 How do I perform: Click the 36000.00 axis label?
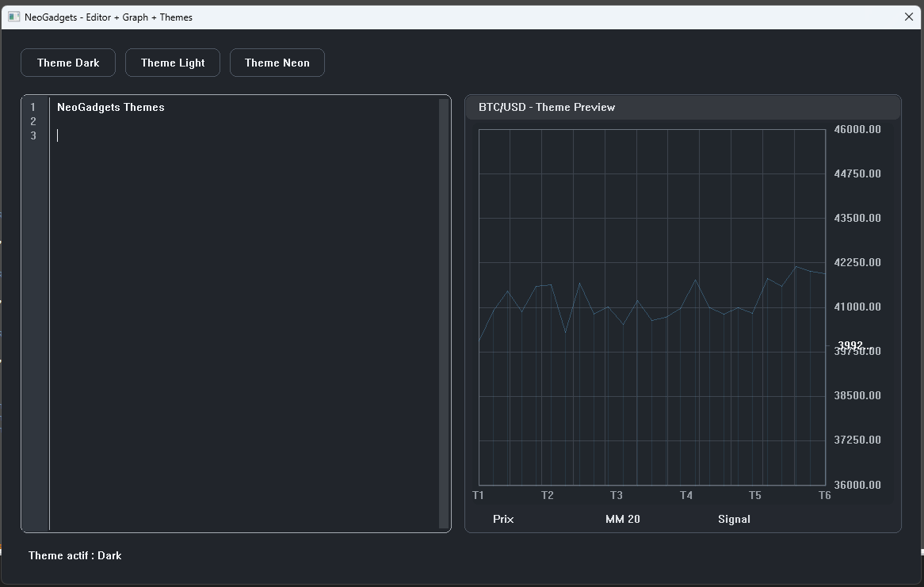(x=857, y=485)
